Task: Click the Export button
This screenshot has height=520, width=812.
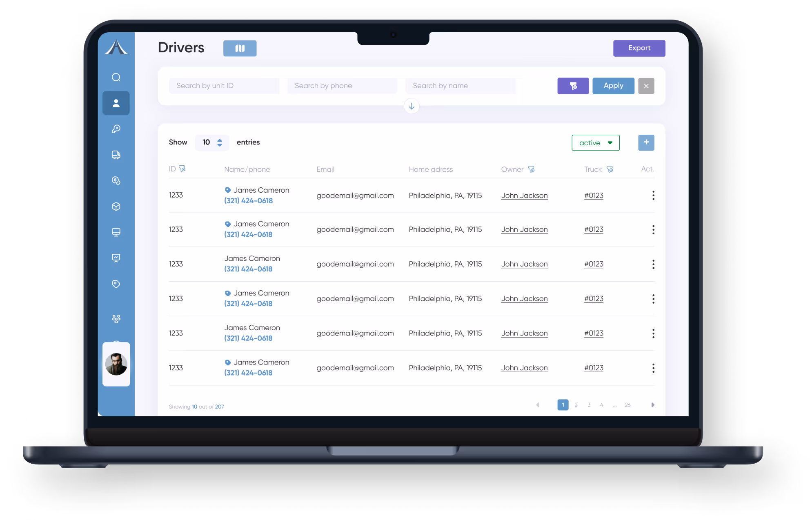Action: pos(639,48)
